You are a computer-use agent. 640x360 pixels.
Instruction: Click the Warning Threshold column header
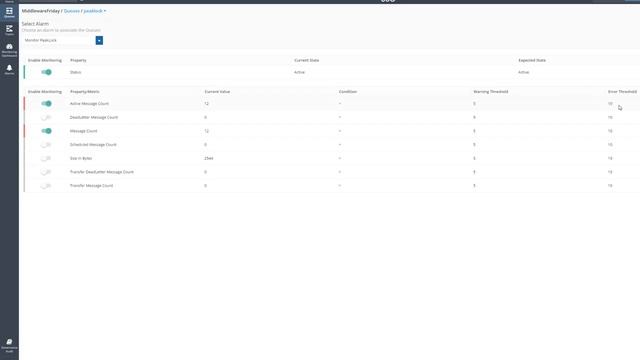491,92
